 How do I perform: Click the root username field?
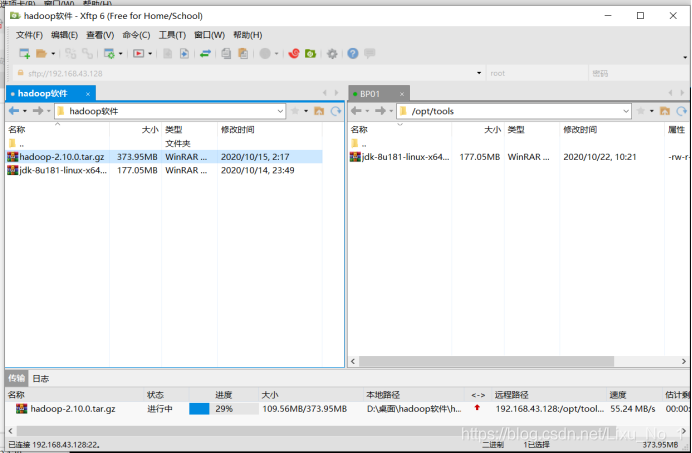click(x=537, y=73)
